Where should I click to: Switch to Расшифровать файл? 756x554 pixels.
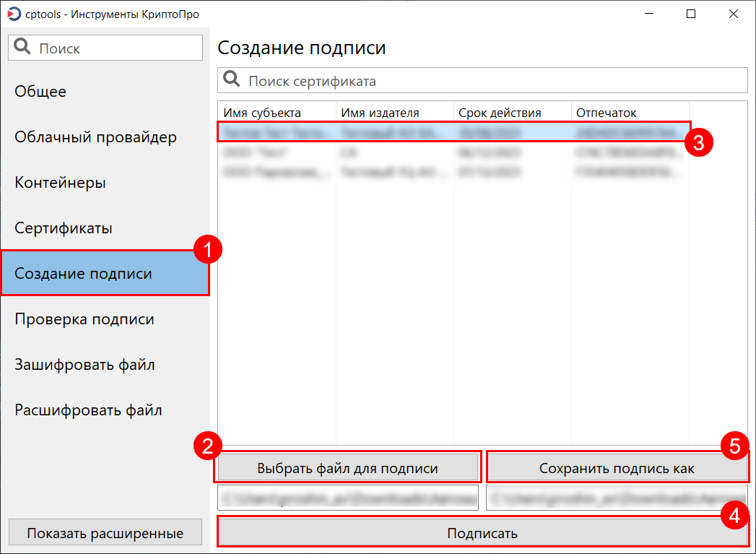coord(88,410)
